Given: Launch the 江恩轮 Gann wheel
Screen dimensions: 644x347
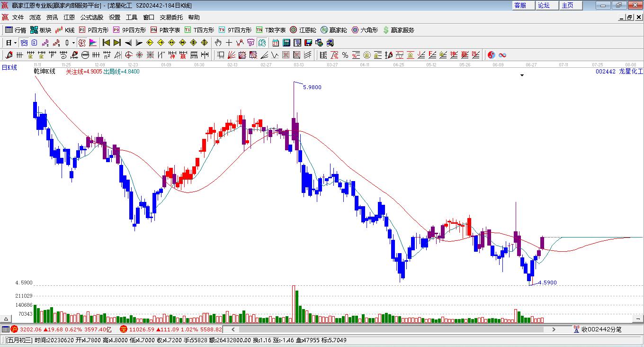Looking at the screenshot, I should click(x=303, y=30).
